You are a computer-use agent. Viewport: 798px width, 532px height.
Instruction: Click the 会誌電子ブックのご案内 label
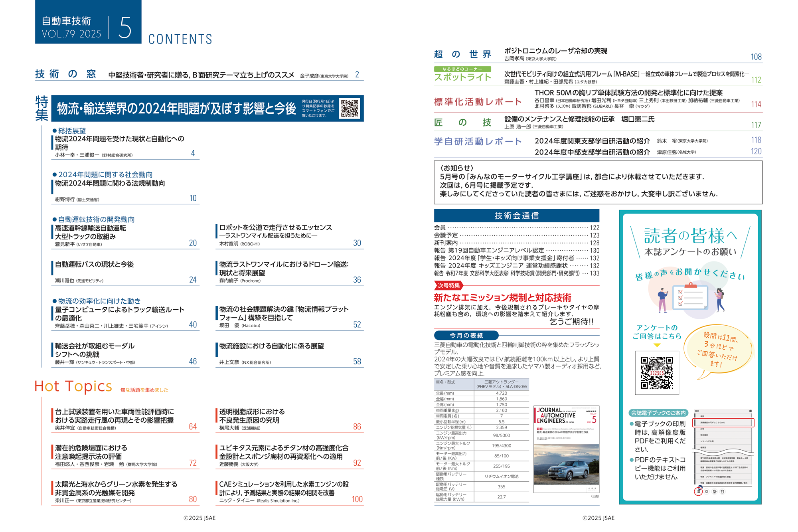[x=658, y=413]
